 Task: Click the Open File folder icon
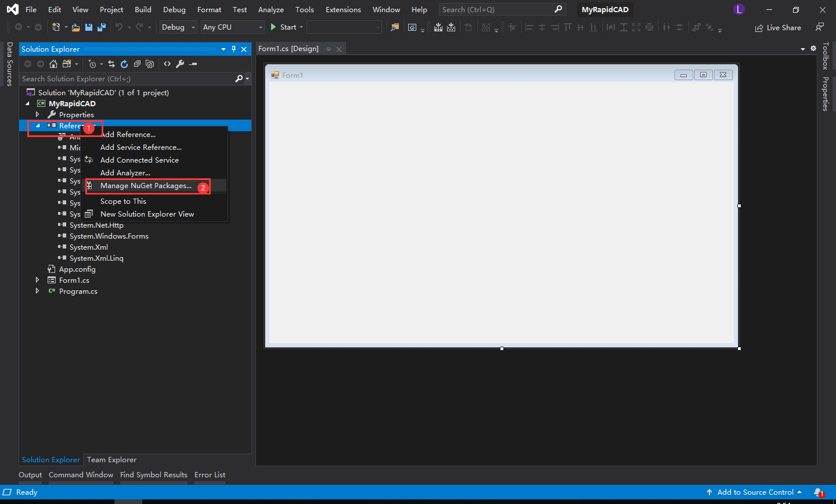(x=75, y=27)
